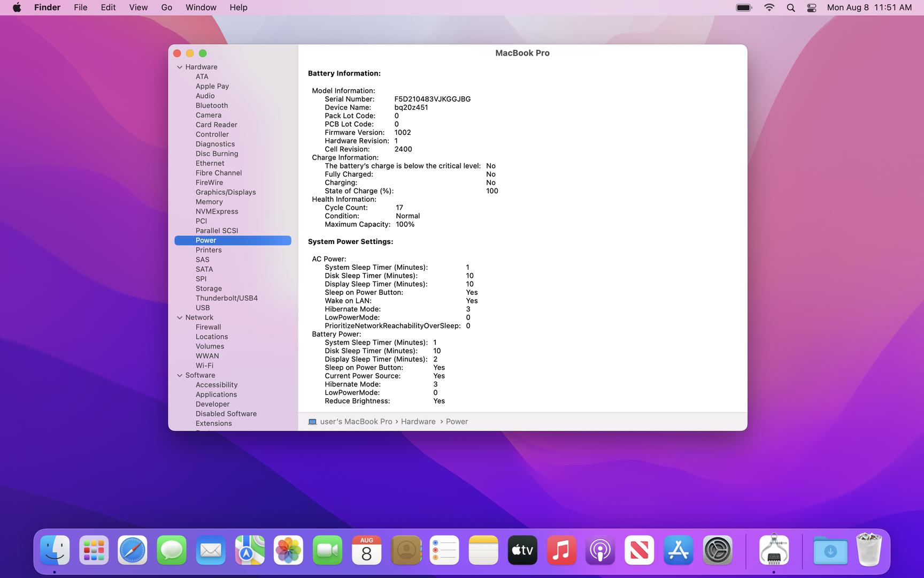Viewport: 924px width, 578px height.
Task: Open Podcasts app in the Dock
Action: (600, 550)
